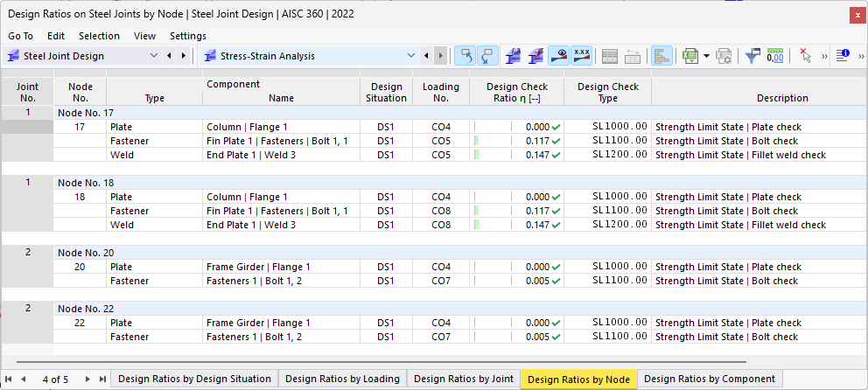Go to next tab page arrow
The image size is (868, 390).
pyautogui.click(x=87, y=379)
